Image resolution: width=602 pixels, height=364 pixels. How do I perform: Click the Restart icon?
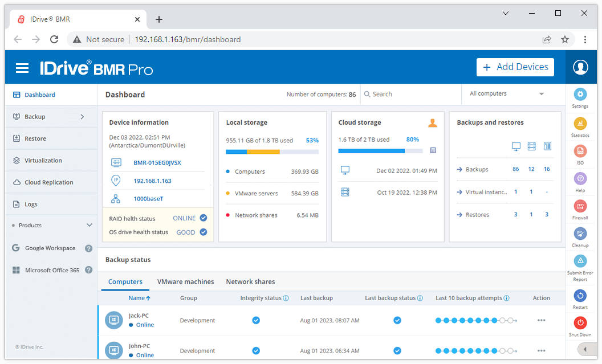(580, 296)
